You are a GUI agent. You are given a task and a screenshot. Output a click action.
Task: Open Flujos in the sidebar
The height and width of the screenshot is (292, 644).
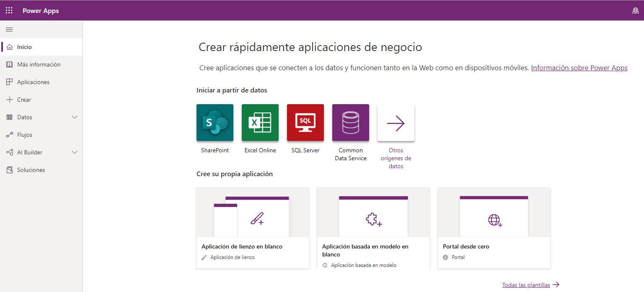click(x=41, y=135)
